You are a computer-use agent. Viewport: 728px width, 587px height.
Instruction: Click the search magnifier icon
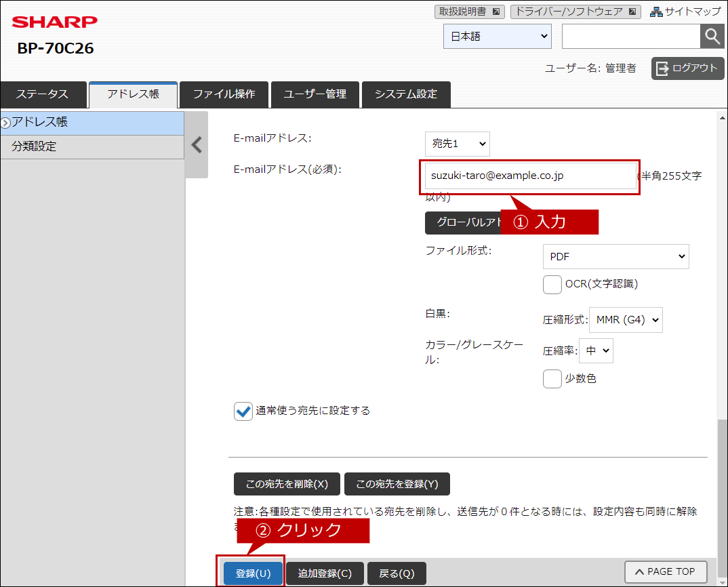(x=712, y=36)
